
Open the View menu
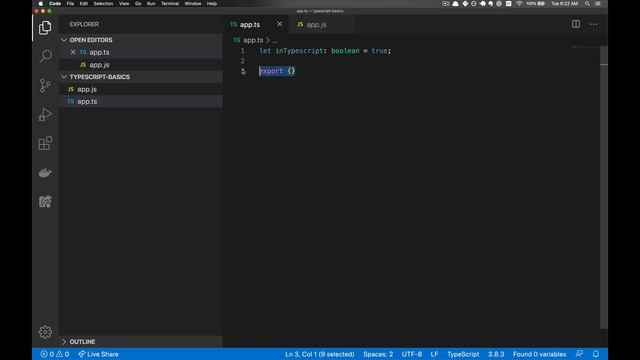[x=124, y=3]
